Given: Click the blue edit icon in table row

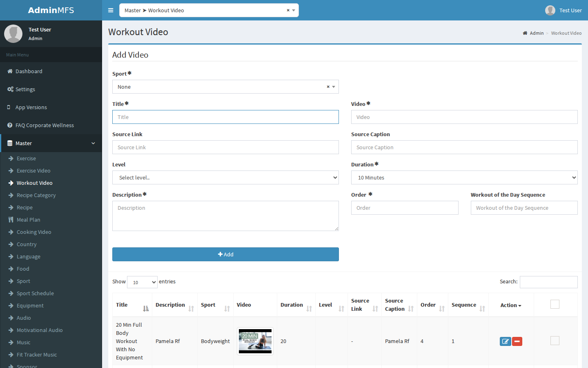Looking at the screenshot, I should point(506,341).
